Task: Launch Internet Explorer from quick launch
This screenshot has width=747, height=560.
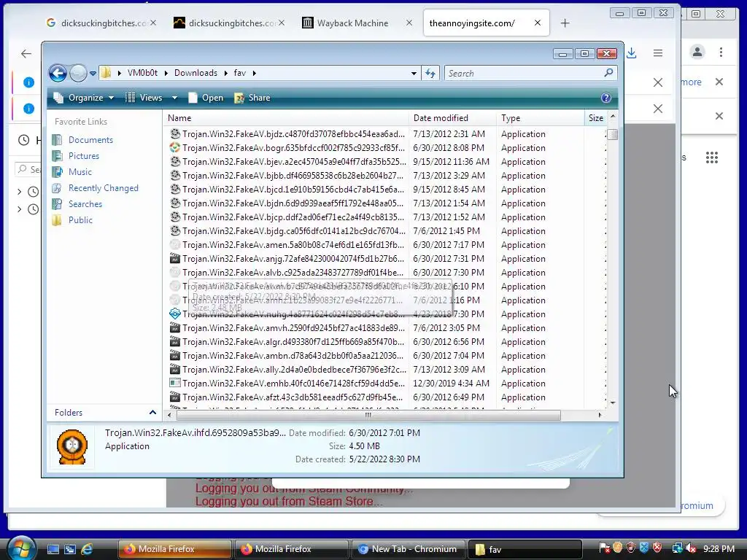Action: point(88,549)
